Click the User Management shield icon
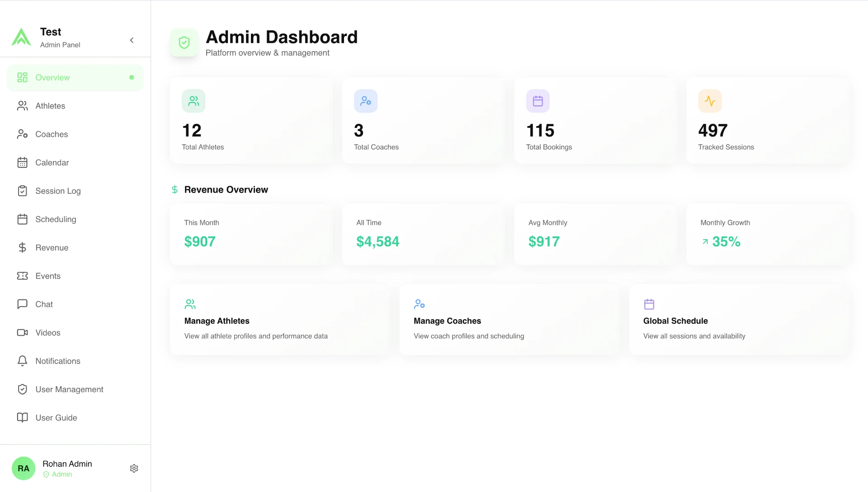This screenshot has width=868, height=492. pos(22,389)
